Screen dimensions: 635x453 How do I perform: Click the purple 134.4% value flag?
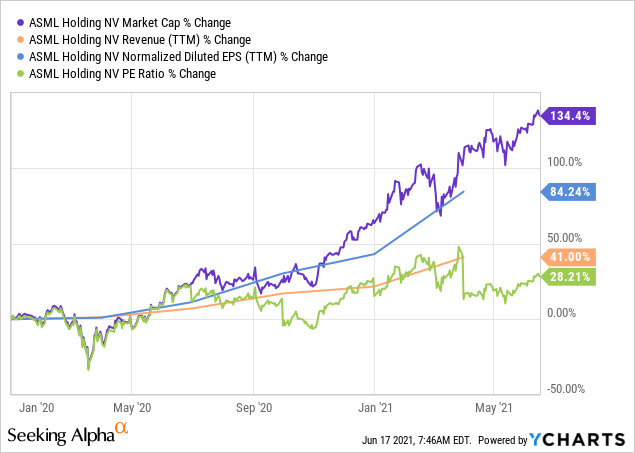pos(569,116)
